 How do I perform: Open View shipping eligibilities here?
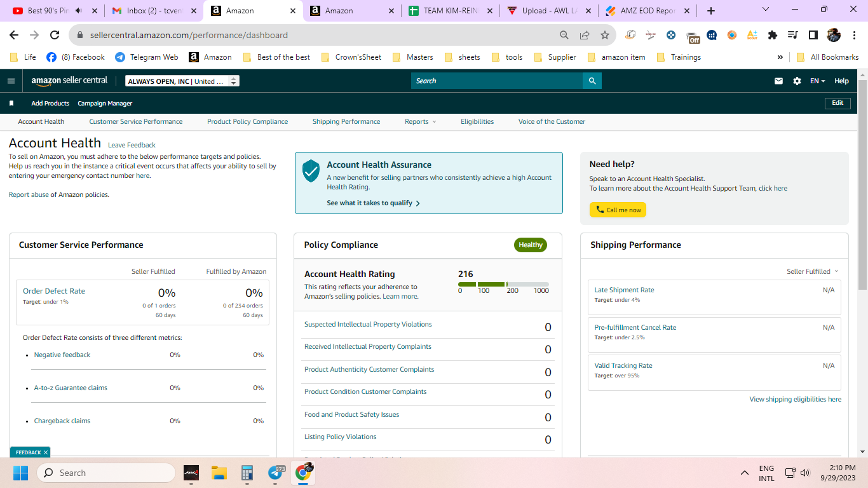tap(795, 399)
